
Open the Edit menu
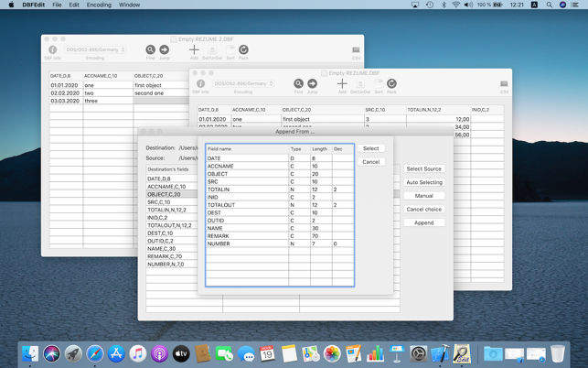pos(74,5)
